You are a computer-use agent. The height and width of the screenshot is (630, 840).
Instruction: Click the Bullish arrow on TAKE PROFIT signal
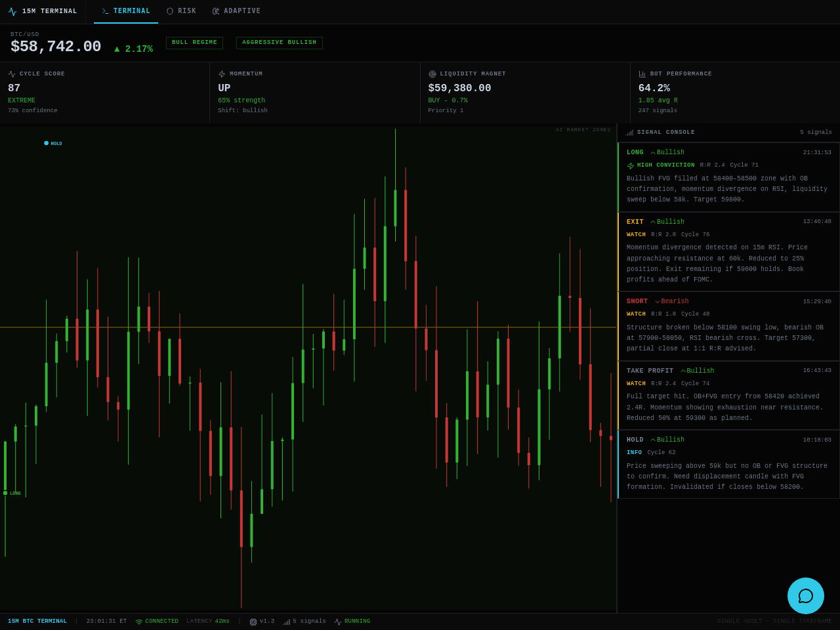pyautogui.click(x=683, y=371)
